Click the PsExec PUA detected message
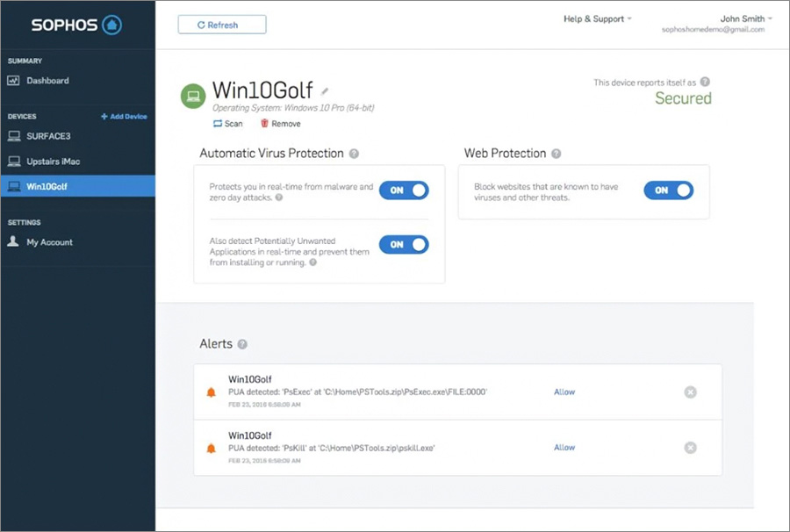Viewport: 790px width, 532px height. (x=358, y=392)
